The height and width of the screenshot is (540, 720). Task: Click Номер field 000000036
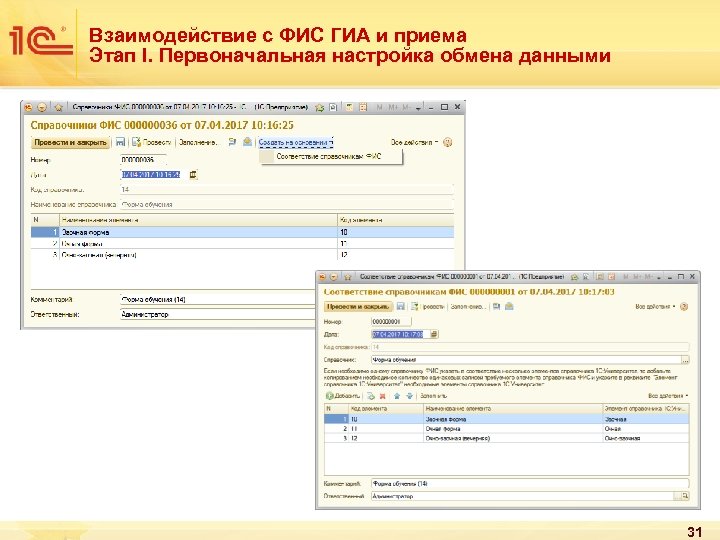tap(143, 160)
